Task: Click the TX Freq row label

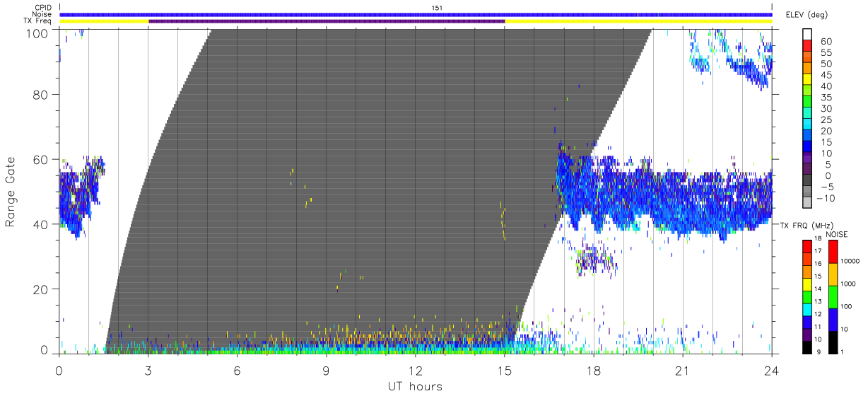Action: (x=37, y=21)
